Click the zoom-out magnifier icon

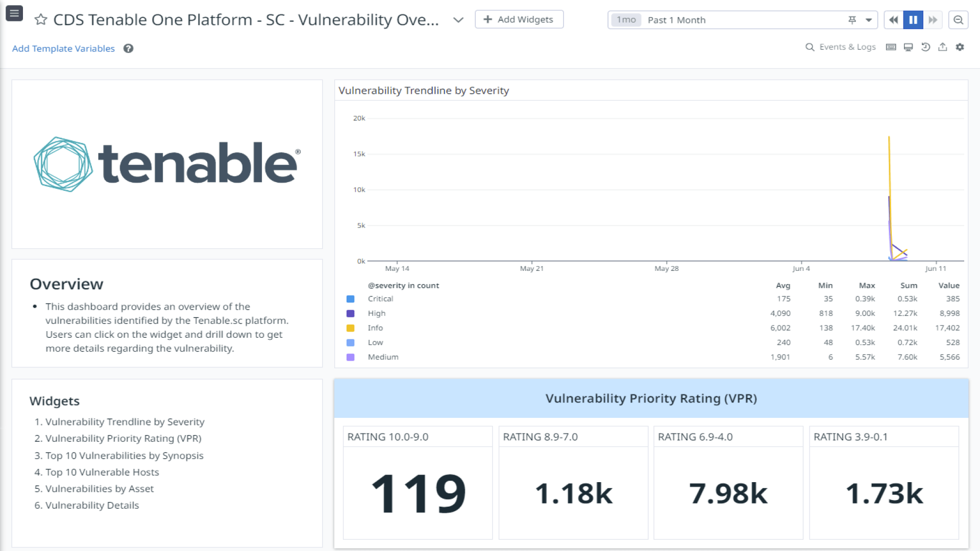[959, 20]
